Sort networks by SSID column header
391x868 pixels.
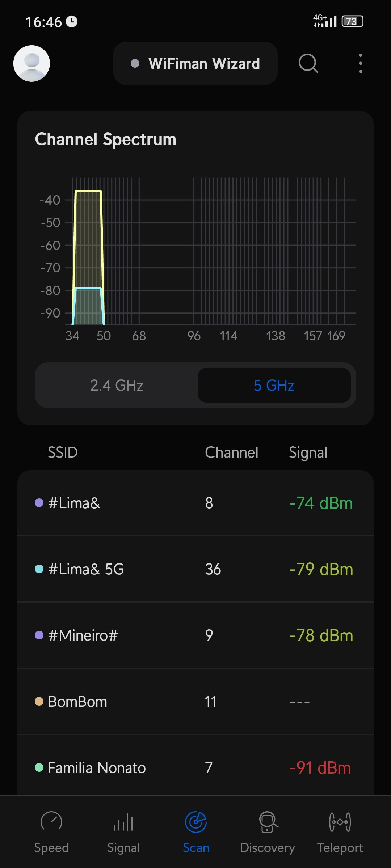63,452
